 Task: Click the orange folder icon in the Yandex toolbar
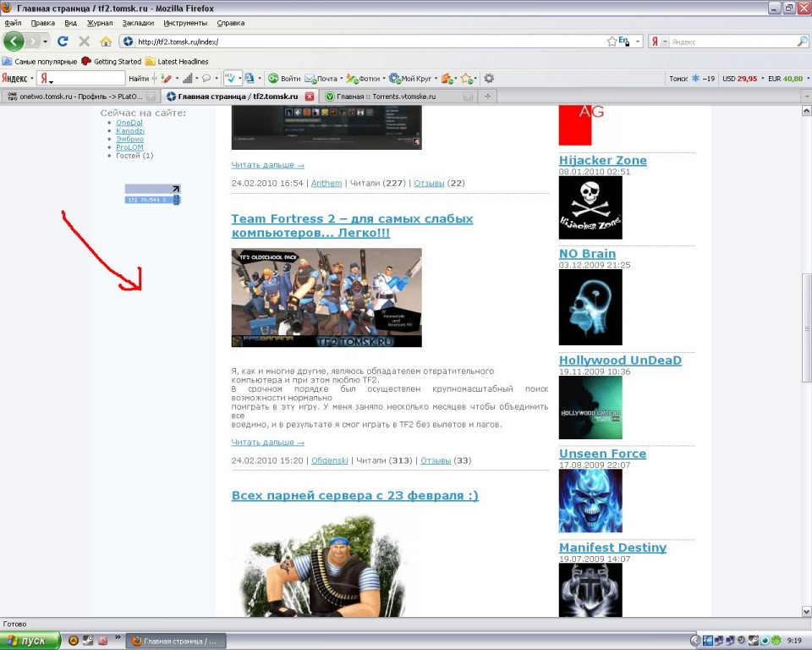click(x=447, y=79)
